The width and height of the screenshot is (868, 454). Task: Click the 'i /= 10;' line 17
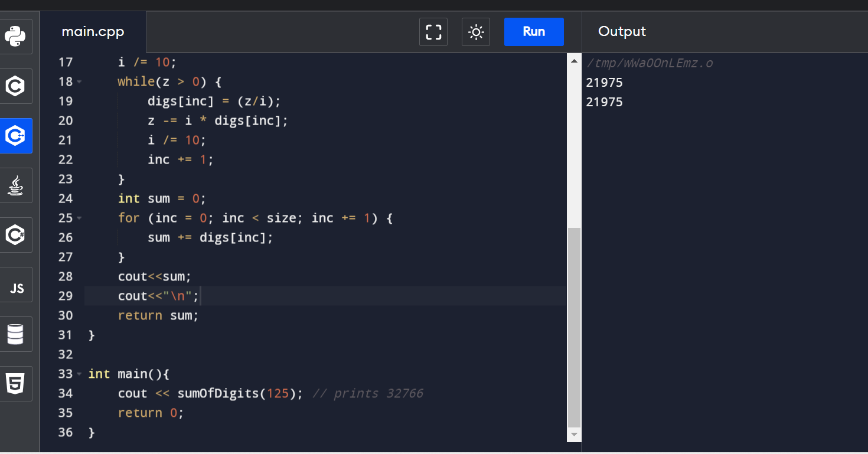tap(147, 62)
